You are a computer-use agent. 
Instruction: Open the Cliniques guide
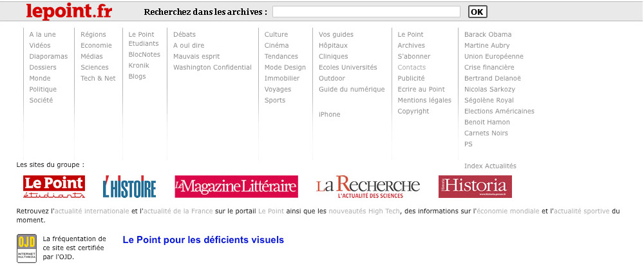point(334,56)
